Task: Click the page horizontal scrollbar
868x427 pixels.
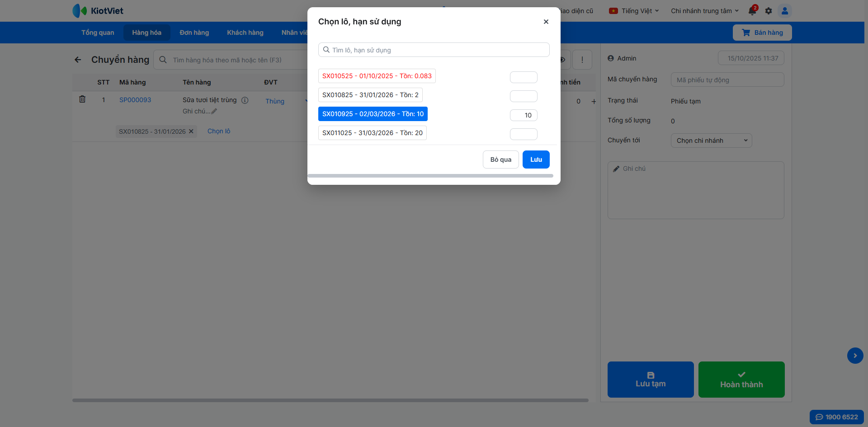Action: pyautogui.click(x=330, y=400)
